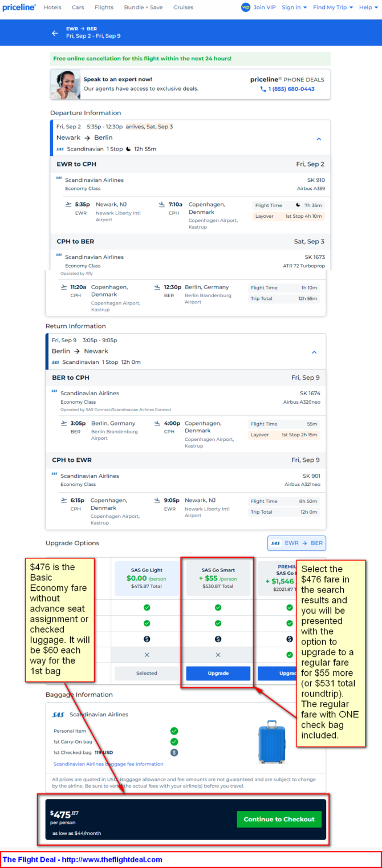Click the free online cancellation banner
The image size is (382, 868).
click(x=190, y=59)
